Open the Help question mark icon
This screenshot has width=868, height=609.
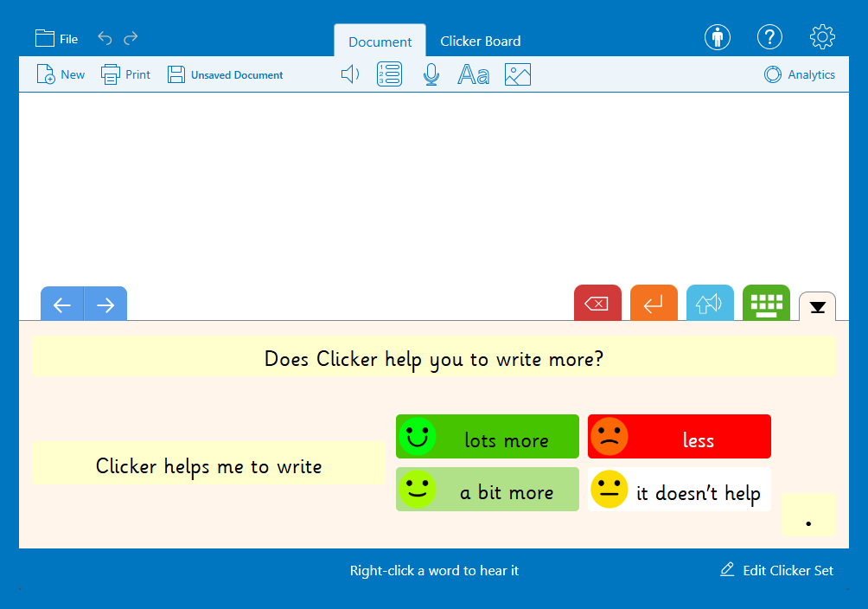769,38
